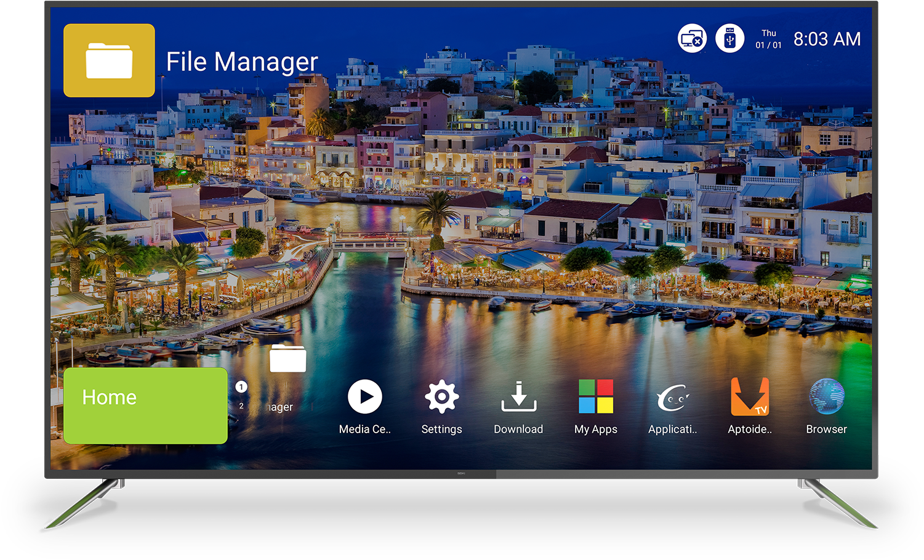924x560 pixels.
Task: Click the "Aptoide.." text label
Action: point(749,430)
